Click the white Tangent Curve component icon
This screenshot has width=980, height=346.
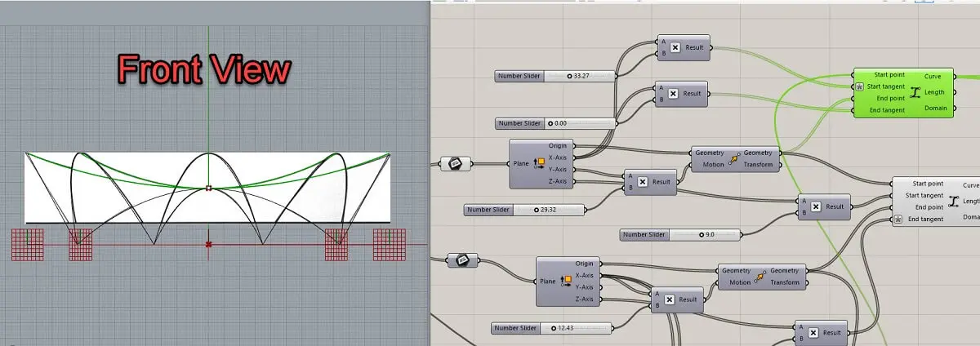[x=951, y=201]
